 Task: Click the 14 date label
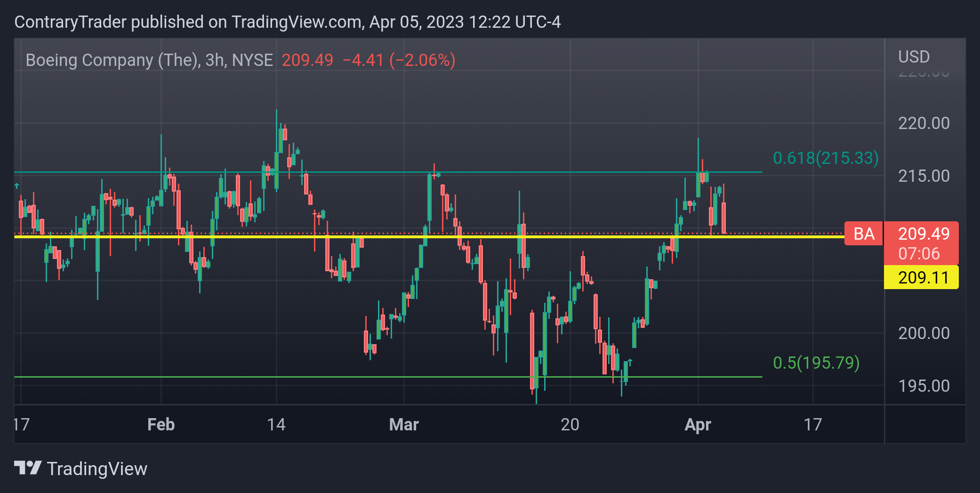[276, 425]
